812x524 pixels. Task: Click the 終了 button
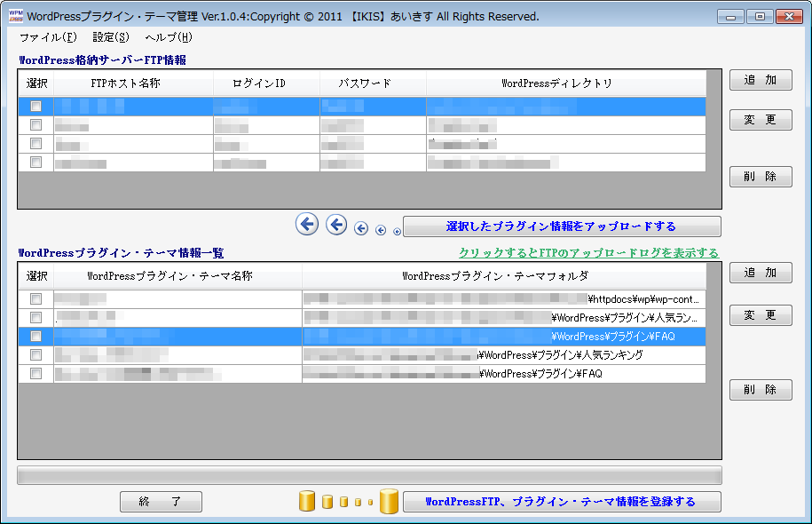pyautogui.click(x=161, y=502)
